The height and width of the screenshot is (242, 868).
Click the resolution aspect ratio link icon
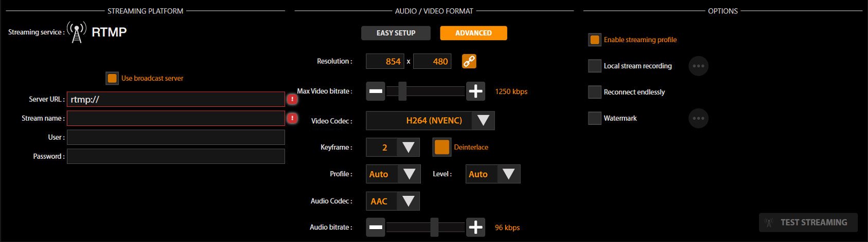tap(469, 61)
